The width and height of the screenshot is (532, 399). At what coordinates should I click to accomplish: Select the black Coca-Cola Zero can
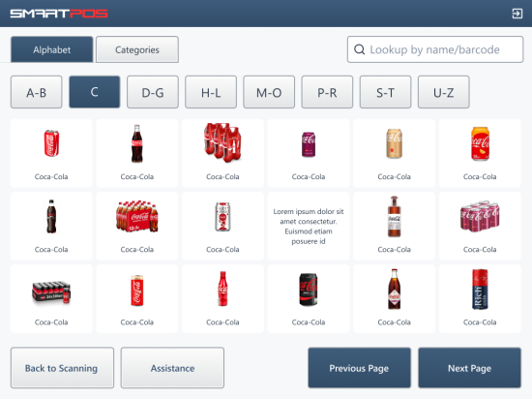click(x=309, y=298)
